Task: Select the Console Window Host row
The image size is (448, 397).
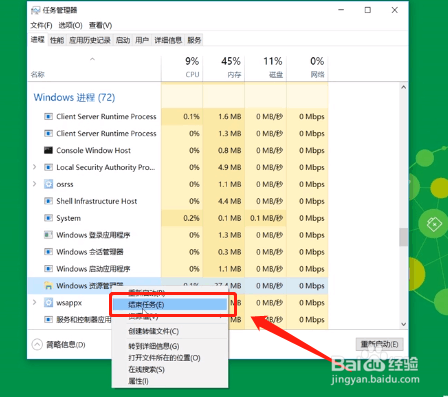Action: pyautogui.click(x=178, y=150)
